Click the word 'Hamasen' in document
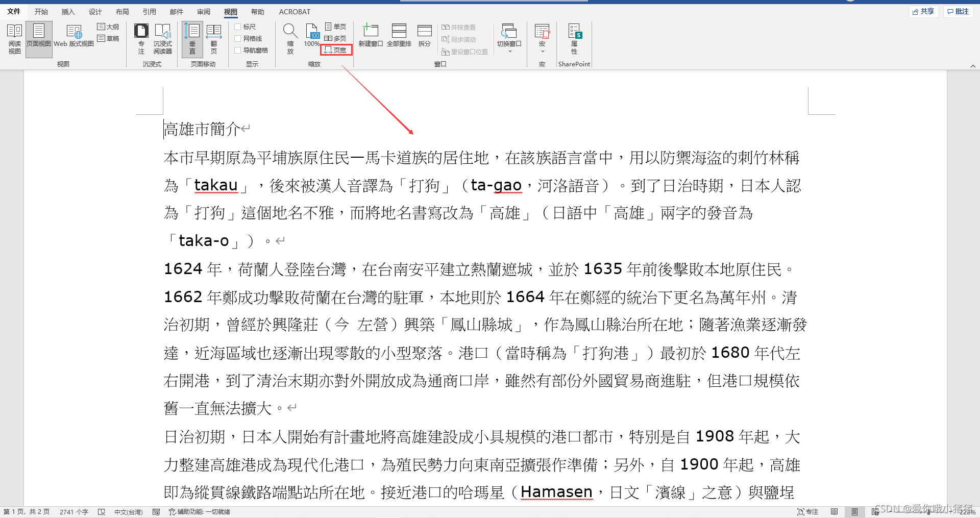The width and height of the screenshot is (980, 518). pos(556,492)
